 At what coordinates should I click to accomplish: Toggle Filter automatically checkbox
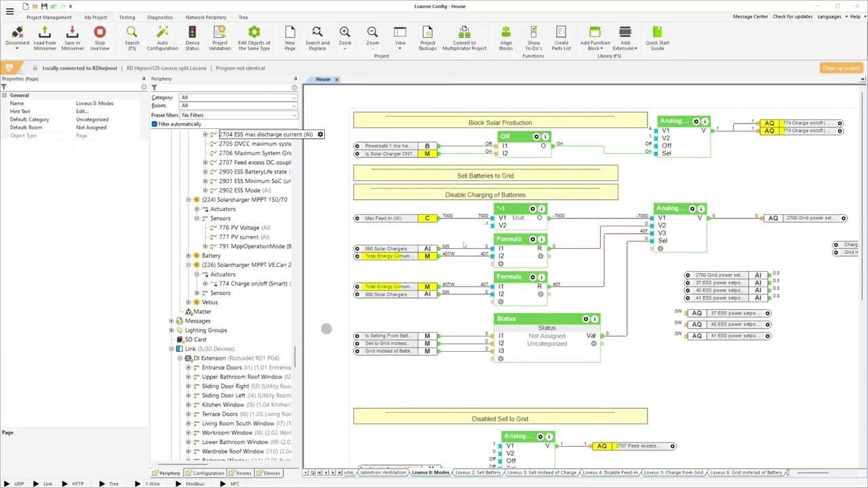[155, 124]
